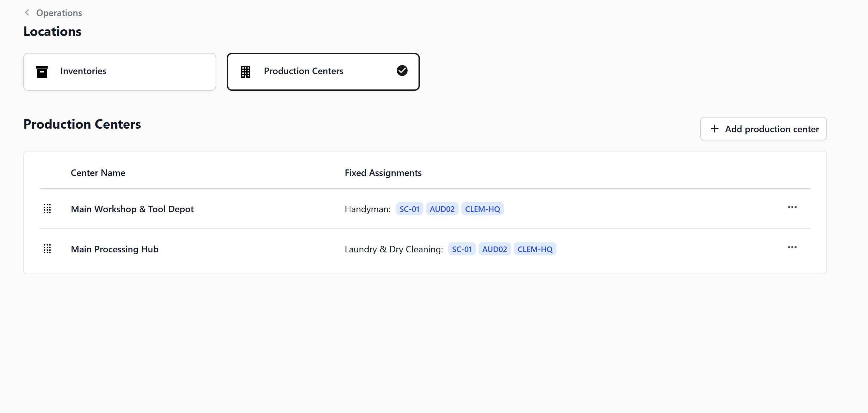Open Main Processing Hub center name
Viewport: 868px width, 413px height.
point(114,249)
